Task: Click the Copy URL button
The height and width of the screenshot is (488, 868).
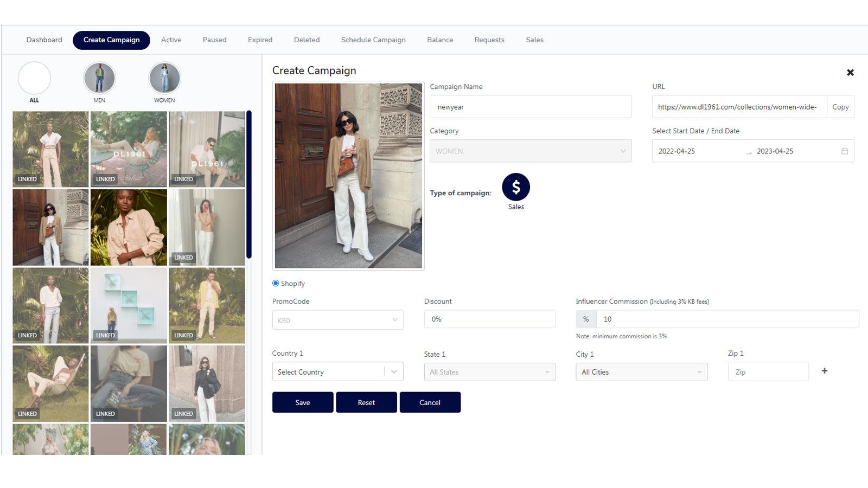Action: pos(840,107)
